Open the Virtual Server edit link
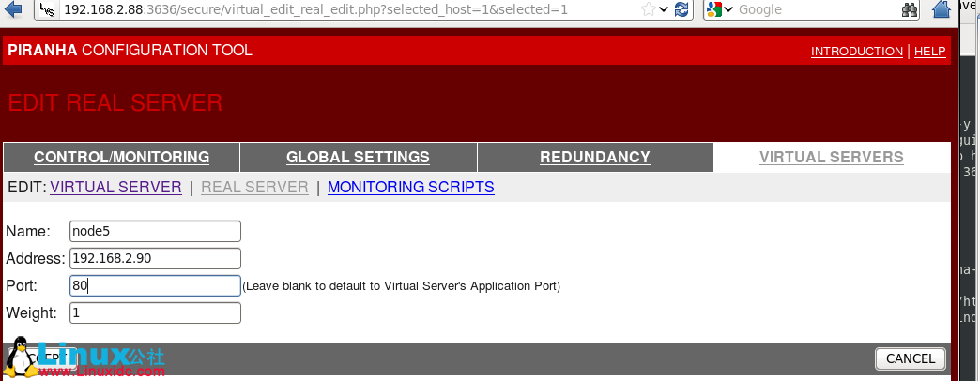Viewport: 980px width, 381px height. pos(115,187)
